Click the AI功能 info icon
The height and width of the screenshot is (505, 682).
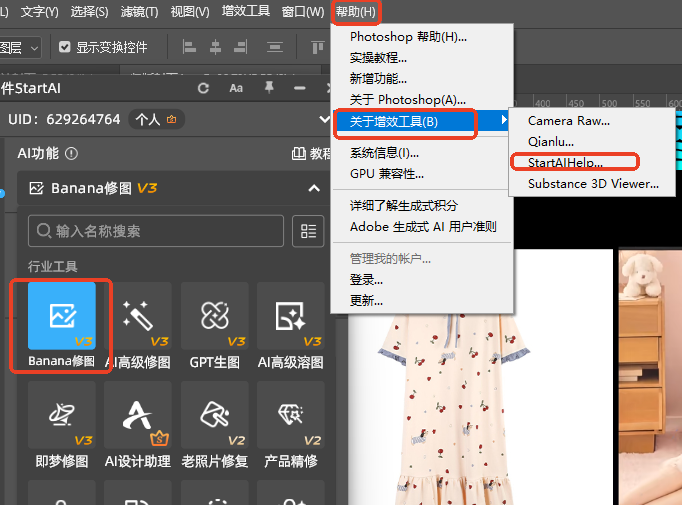[71, 154]
